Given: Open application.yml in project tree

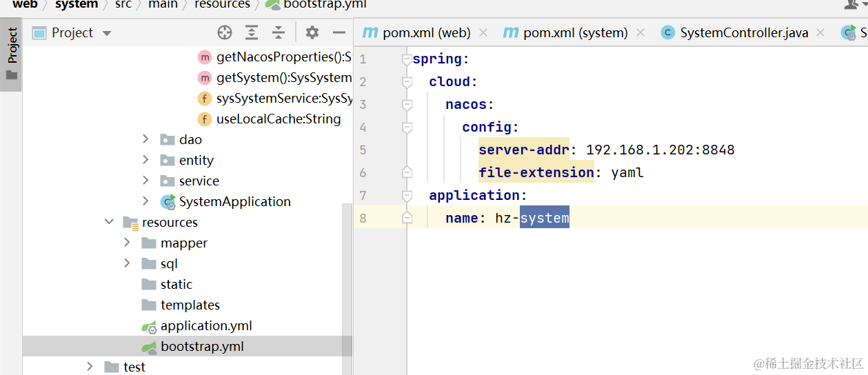Looking at the screenshot, I should (197, 325).
